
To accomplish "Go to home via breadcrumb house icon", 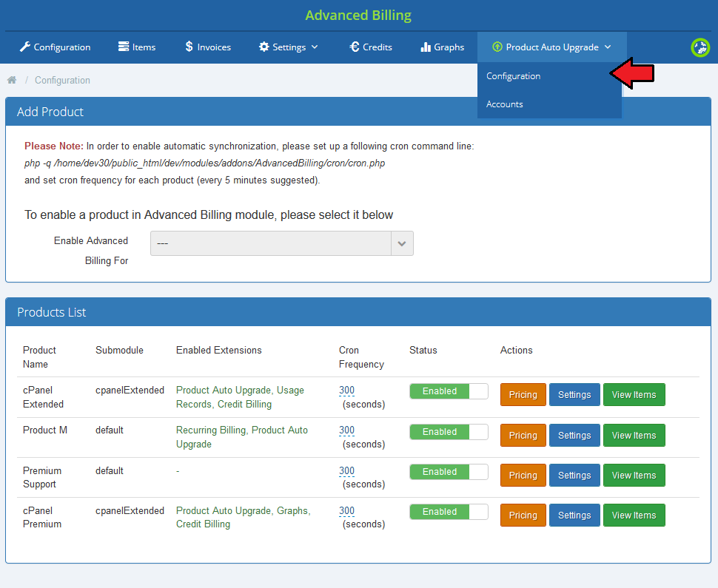I will (12, 80).
